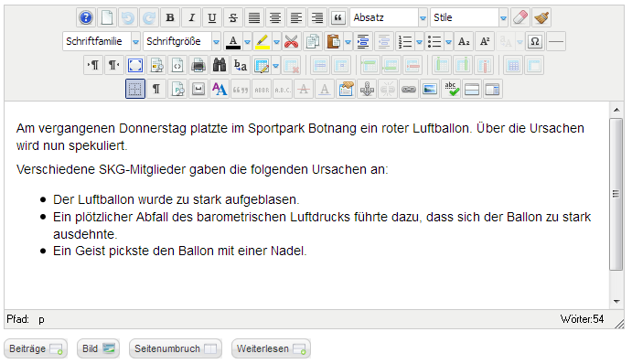632x364 pixels.
Task: Center-align the text
Action: (275, 17)
